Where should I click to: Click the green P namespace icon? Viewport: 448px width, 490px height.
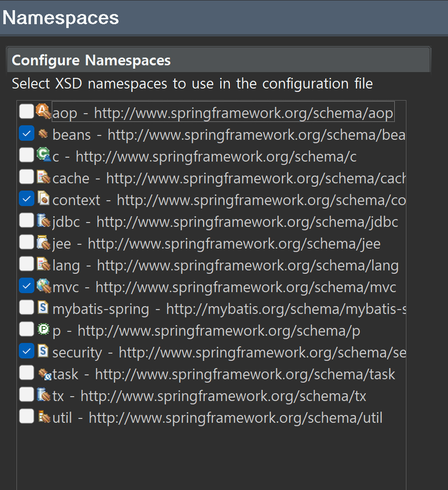point(44,329)
